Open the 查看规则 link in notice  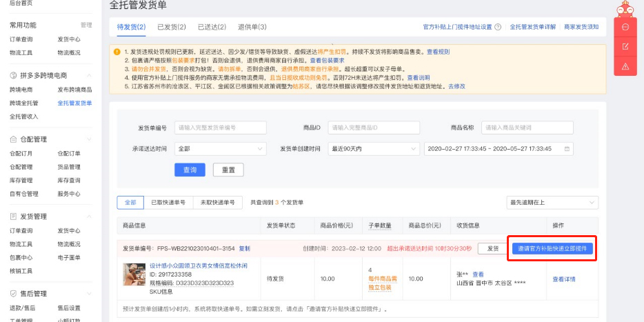click(439, 52)
